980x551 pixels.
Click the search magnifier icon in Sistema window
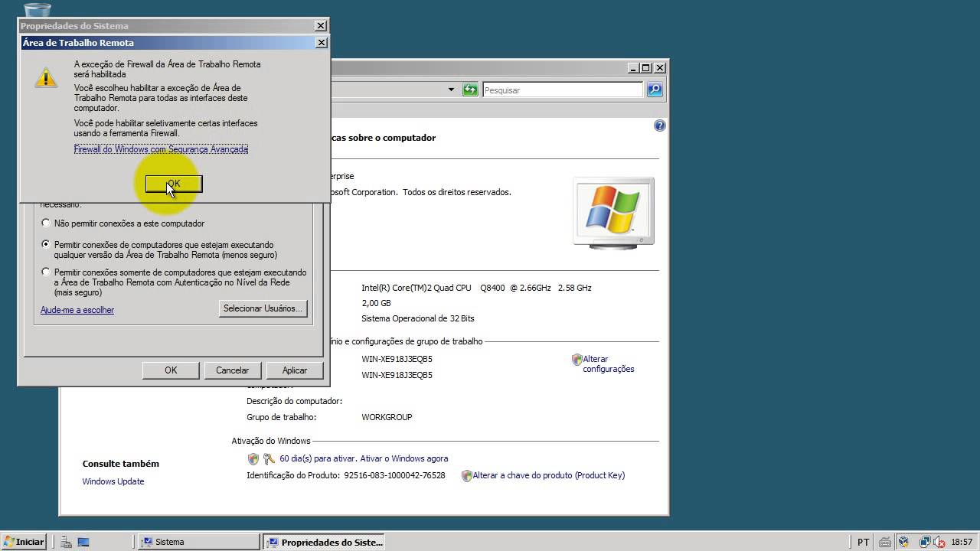[655, 90]
